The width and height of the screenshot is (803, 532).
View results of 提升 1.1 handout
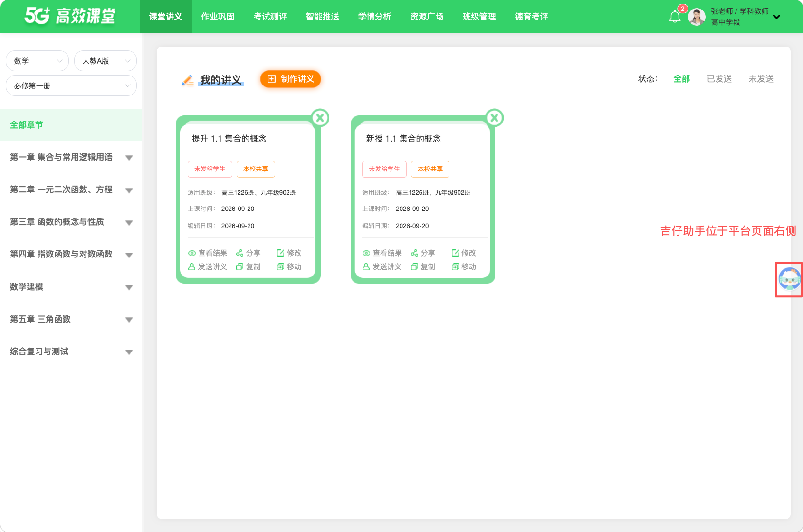[208, 253]
